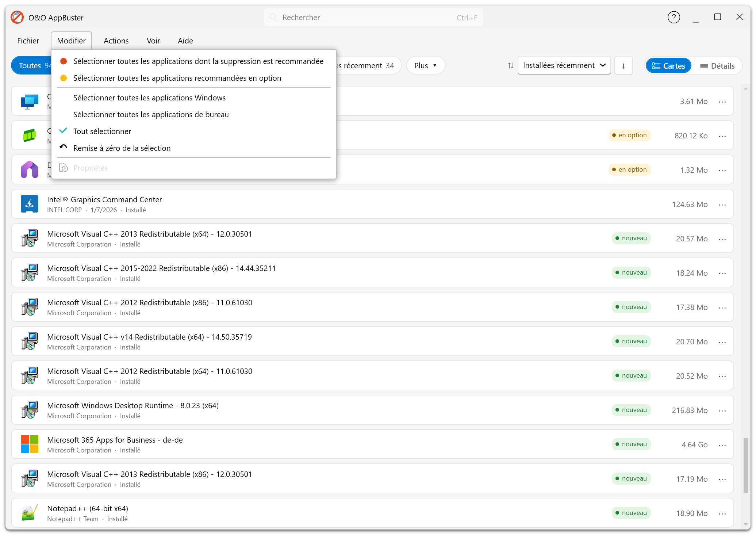The image size is (756, 535).
Task: Choose Sélectionner toutes les applications de bureau
Action: pos(194,115)
